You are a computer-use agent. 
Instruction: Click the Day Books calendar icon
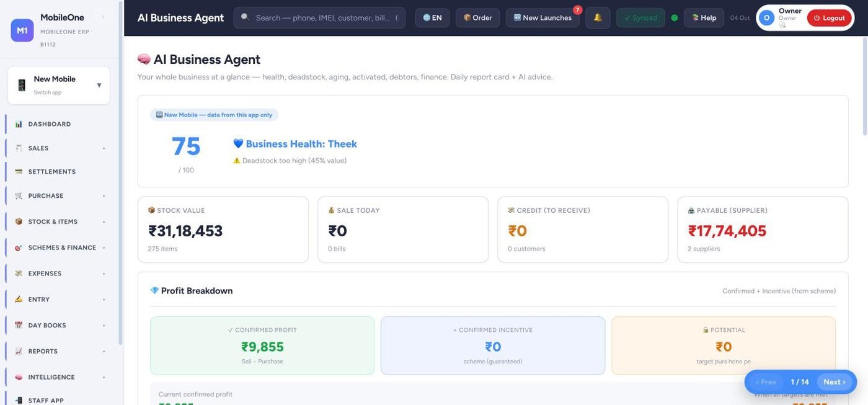[19, 326]
